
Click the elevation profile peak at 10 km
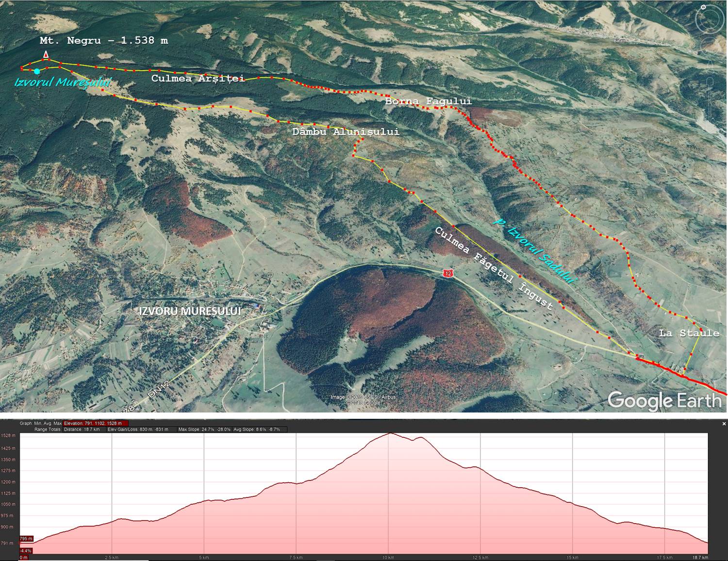pos(389,433)
